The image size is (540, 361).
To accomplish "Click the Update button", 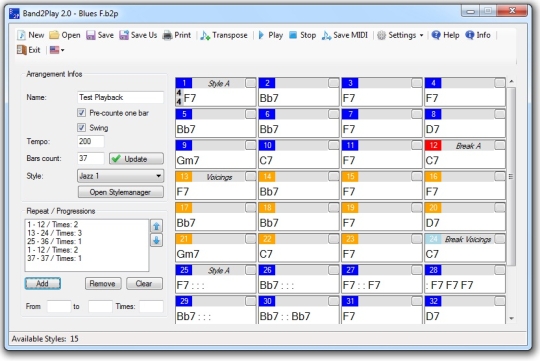I will tap(136, 159).
